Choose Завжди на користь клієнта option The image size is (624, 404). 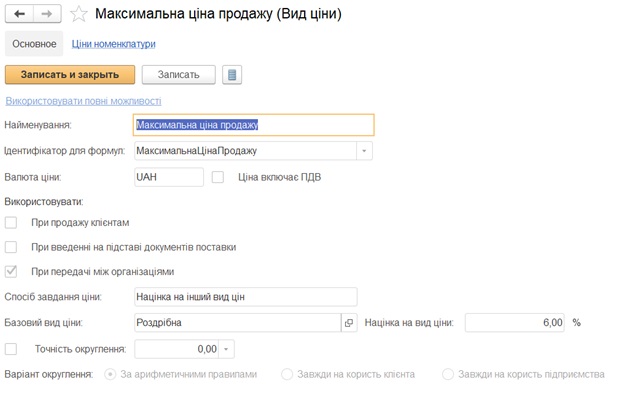287,374
